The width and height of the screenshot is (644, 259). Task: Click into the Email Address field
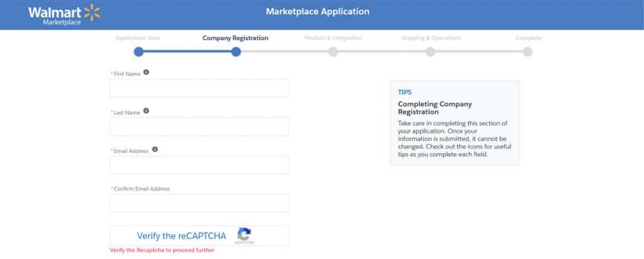coord(199,165)
